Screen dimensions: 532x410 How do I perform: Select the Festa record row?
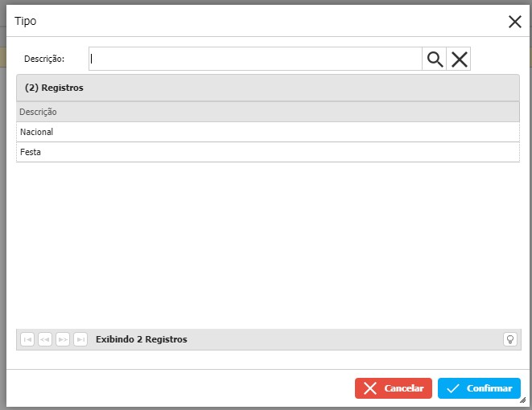click(x=267, y=152)
